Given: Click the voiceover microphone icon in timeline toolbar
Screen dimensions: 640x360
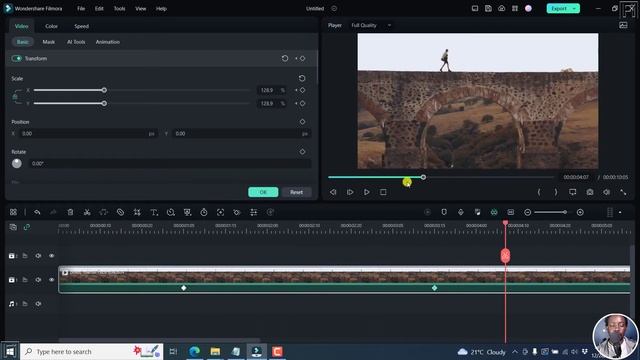Looking at the screenshot, I should click(461, 212).
